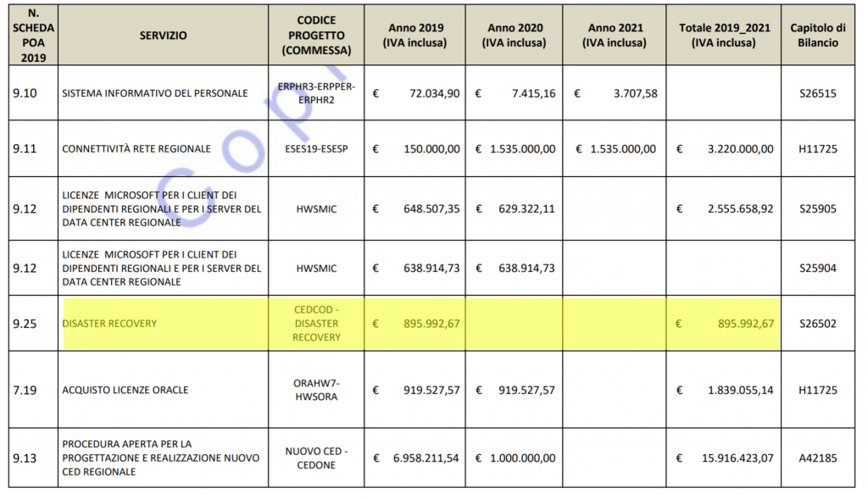Click budget chapter S26502

point(817,324)
